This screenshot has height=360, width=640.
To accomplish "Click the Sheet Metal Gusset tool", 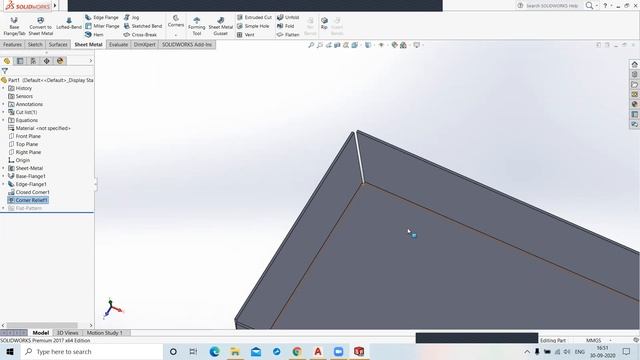I will (x=220, y=26).
